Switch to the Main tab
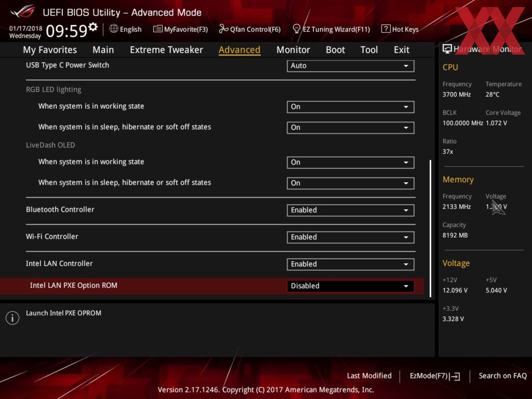This screenshot has width=532, height=399. click(103, 50)
